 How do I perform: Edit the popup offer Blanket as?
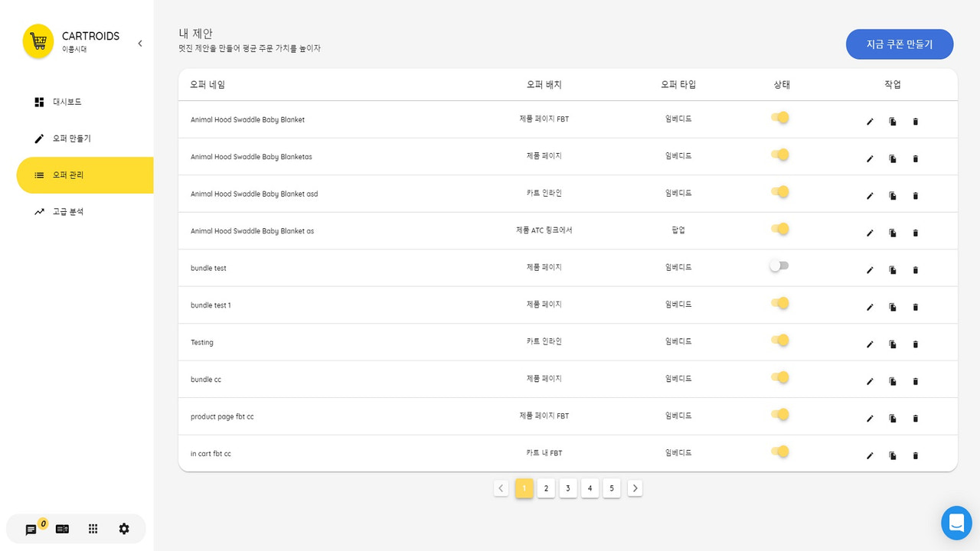tap(870, 233)
